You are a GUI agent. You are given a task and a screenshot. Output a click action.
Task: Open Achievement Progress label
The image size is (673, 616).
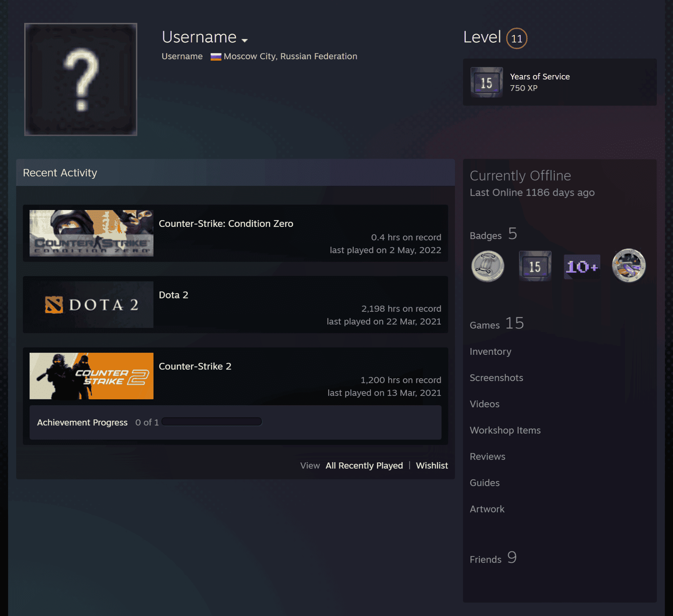(82, 422)
